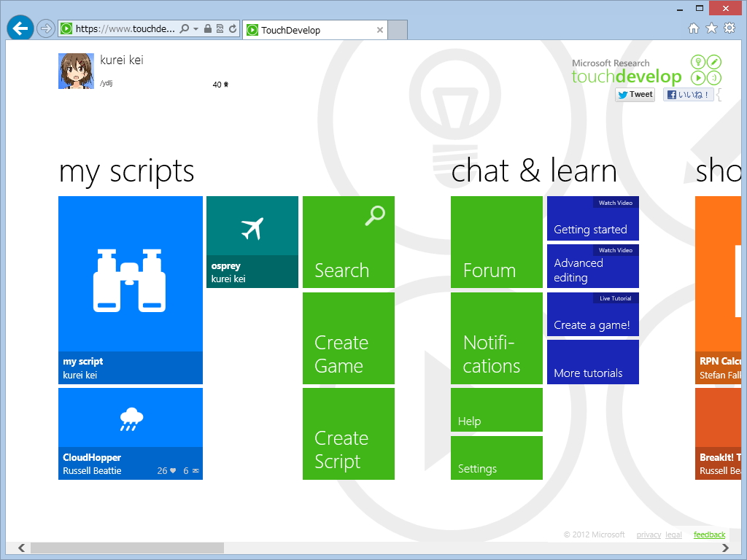Click the search magnifier in address bar
747x560 pixels.
pyautogui.click(x=185, y=28)
